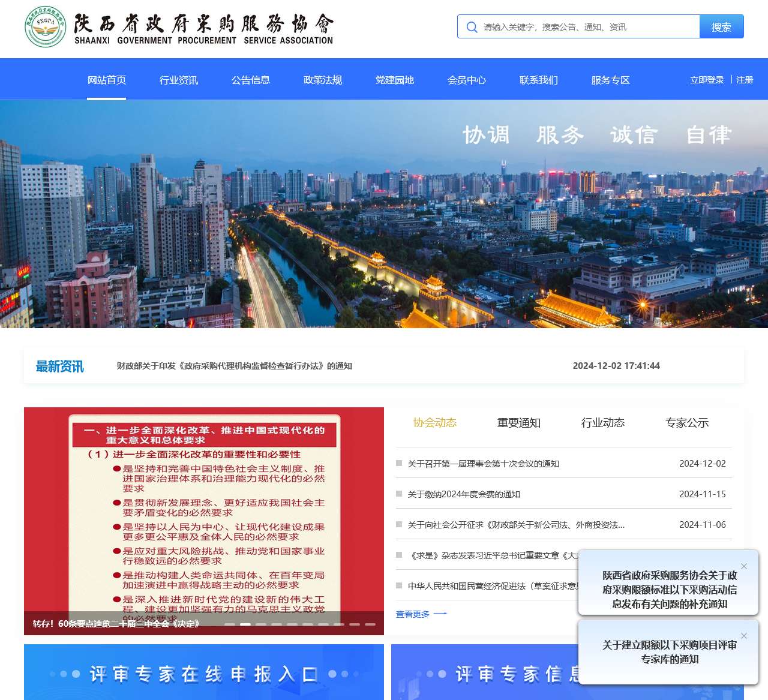The image size is (768, 700).
Task: Open the 政策法规 navigation item
Action: [323, 80]
